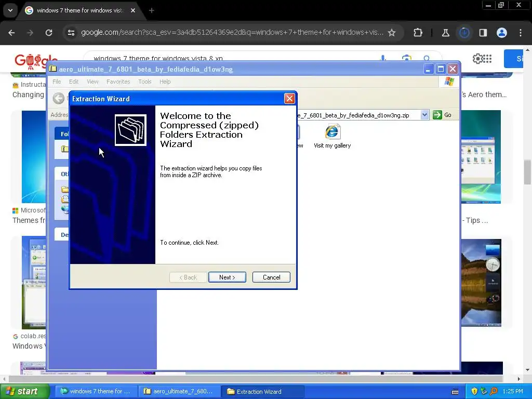Viewport: 532px width, 399px height.
Task: Click the Chrome address bar URL
Action: tap(232, 33)
